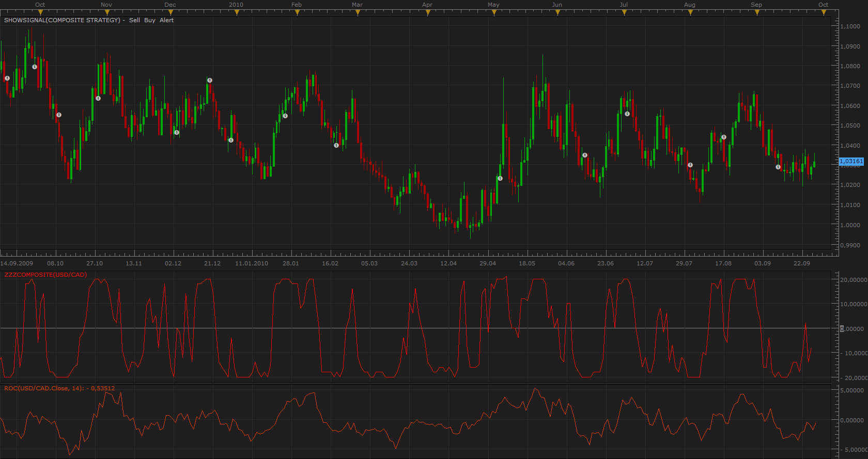This screenshot has height=459, width=868.
Task: Select the Jun triangle marker on timeline
Action: pos(557,12)
